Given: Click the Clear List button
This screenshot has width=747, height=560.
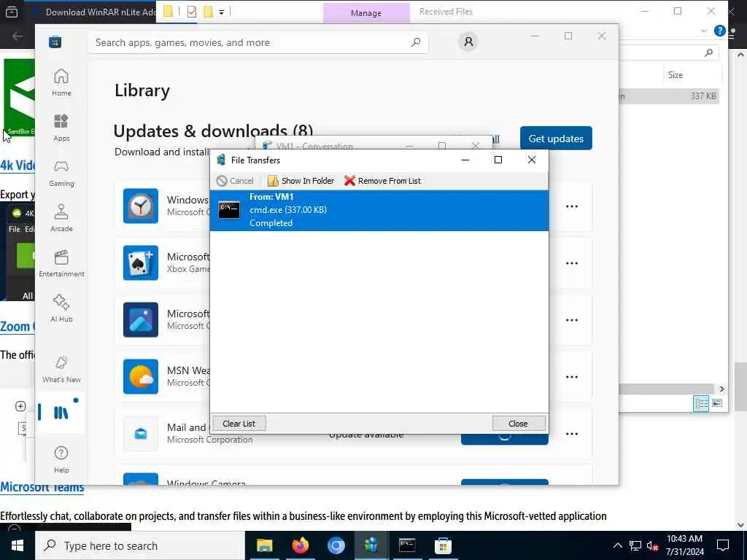Looking at the screenshot, I should [239, 424].
